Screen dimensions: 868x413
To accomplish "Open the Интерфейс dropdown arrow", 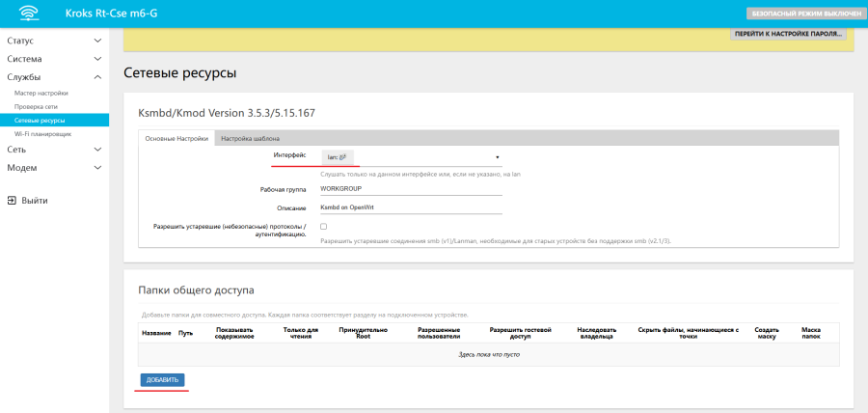I will pos(497,156).
